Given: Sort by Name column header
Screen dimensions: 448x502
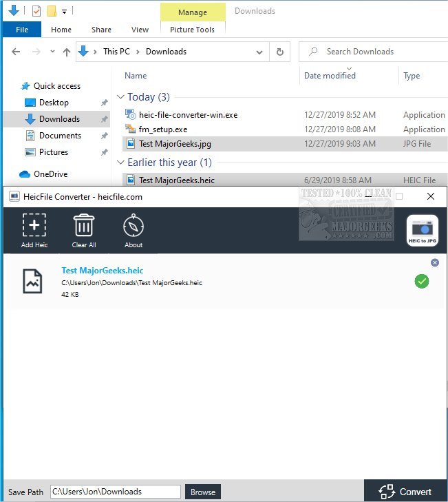Looking at the screenshot, I should [x=136, y=76].
